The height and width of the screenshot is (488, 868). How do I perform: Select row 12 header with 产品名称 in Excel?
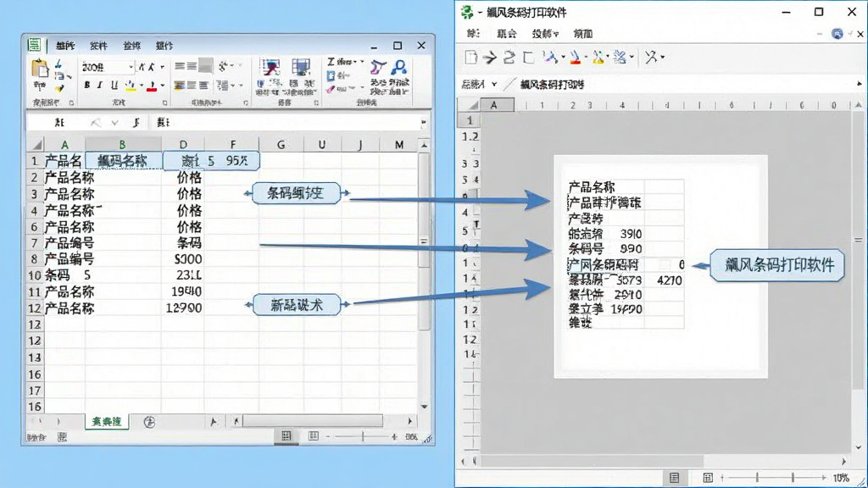(x=34, y=308)
